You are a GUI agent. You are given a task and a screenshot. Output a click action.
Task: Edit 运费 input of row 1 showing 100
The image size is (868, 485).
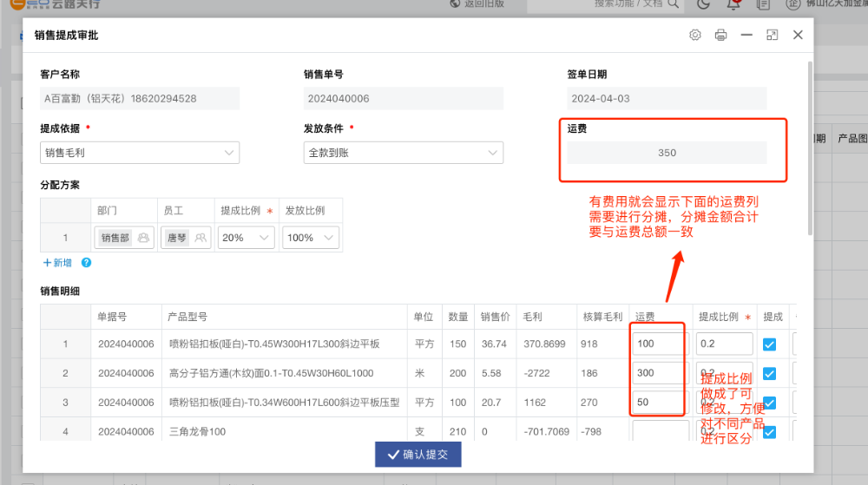pyautogui.click(x=660, y=344)
